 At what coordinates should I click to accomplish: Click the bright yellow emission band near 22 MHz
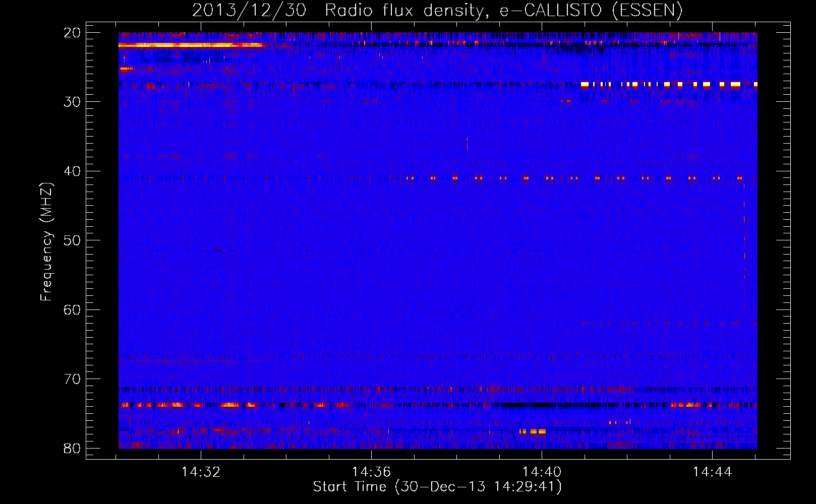pos(190,45)
